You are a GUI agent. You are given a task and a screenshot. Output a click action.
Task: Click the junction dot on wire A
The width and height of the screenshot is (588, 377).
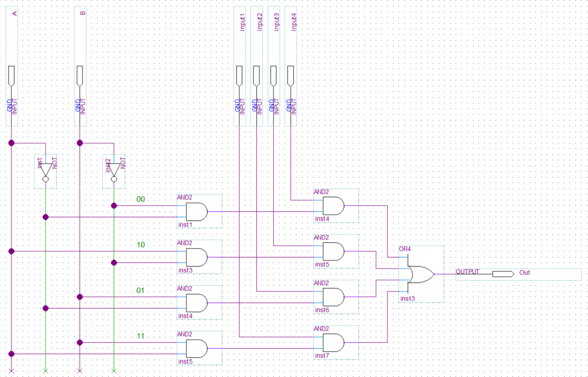tap(11, 143)
